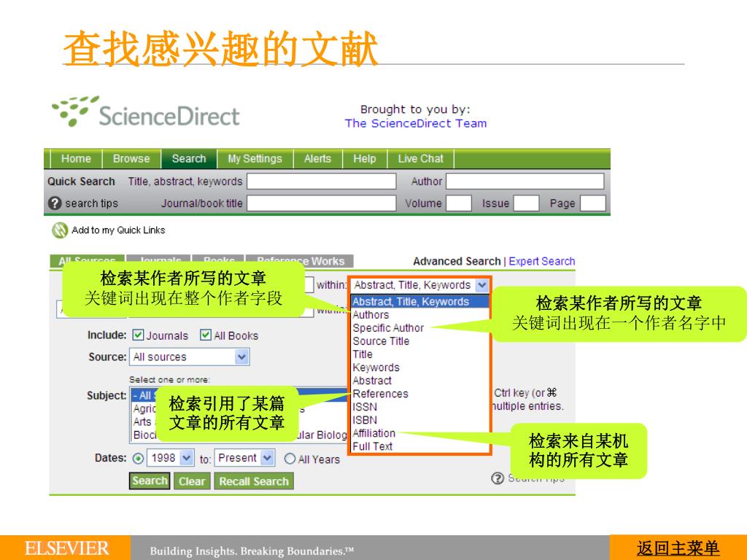Click the Author quick search field
The width and height of the screenshot is (747, 560).
[x=525, y=182]
